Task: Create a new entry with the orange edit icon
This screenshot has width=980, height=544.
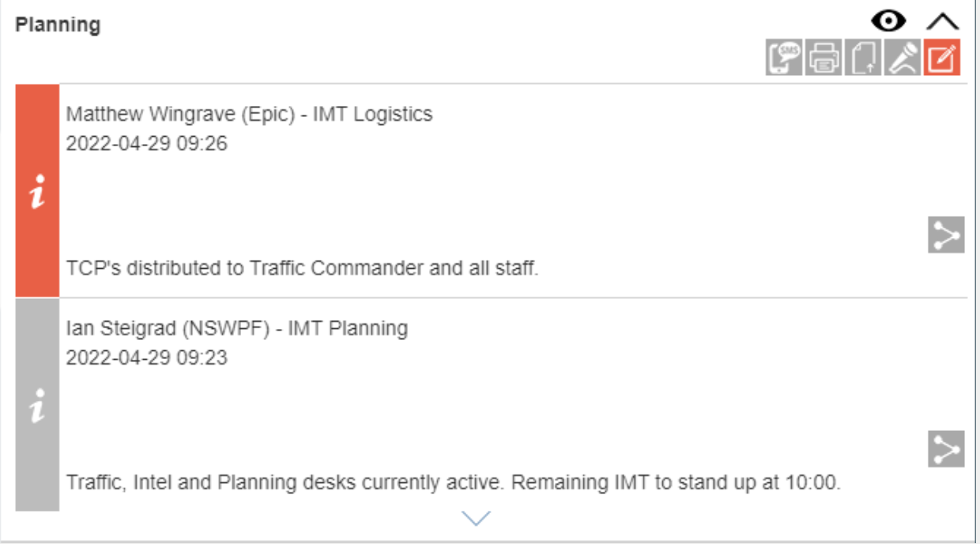Action: (x=942, y=58)
